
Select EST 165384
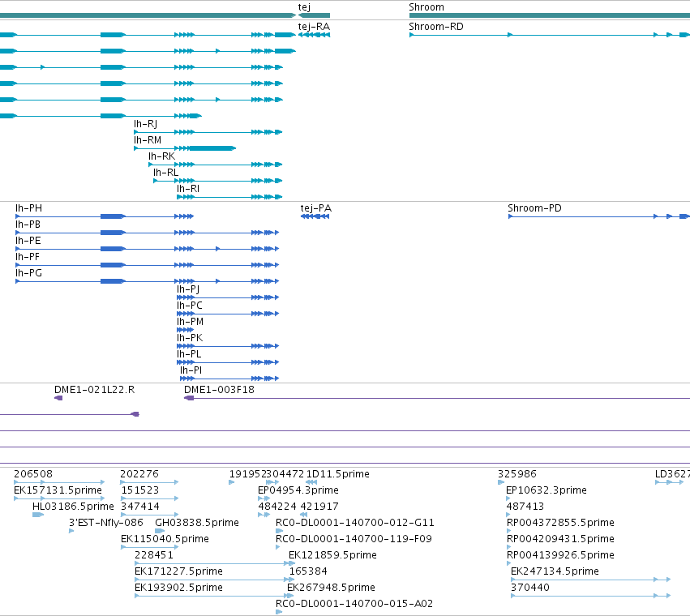(x=308, y=571)
